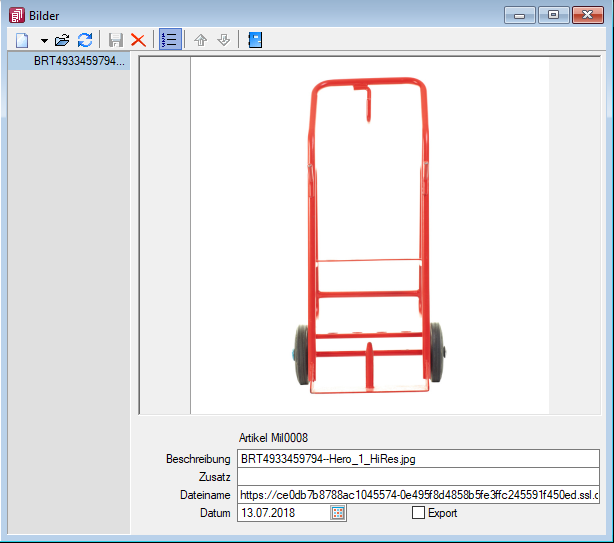Select the BRT4933459794... entry in the list
The image size is (614, 543).
[x=69, y=61]
